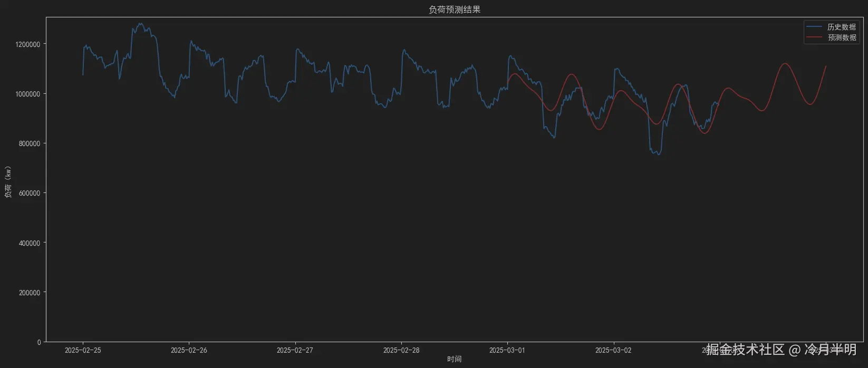Screen dimensions: 868x368
Task: Click the x-axis label 时间
Action: coord(454,359)
